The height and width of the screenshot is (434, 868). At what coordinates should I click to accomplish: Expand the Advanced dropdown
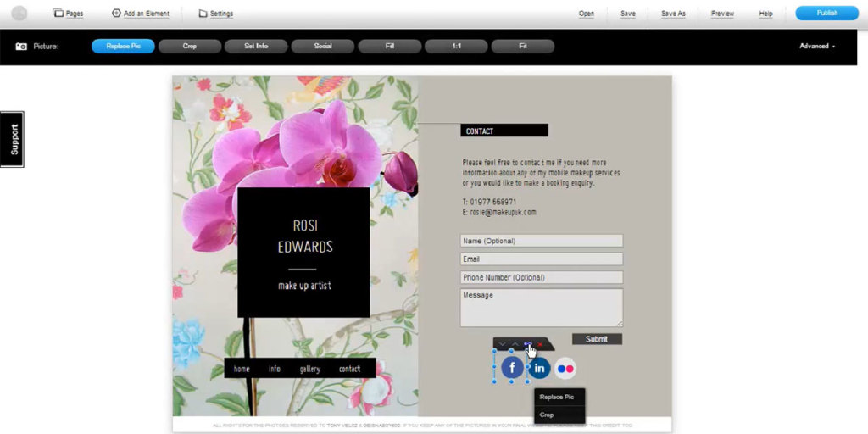(817, 46)
